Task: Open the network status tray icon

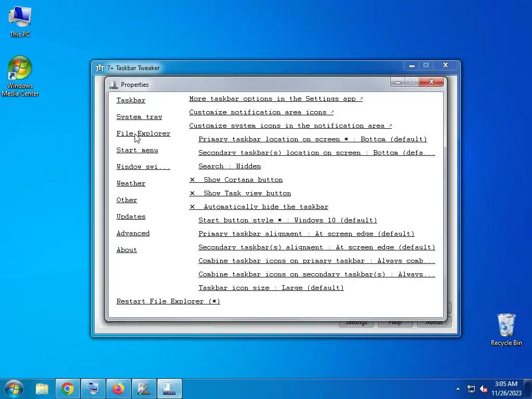Action: [471, 389]
